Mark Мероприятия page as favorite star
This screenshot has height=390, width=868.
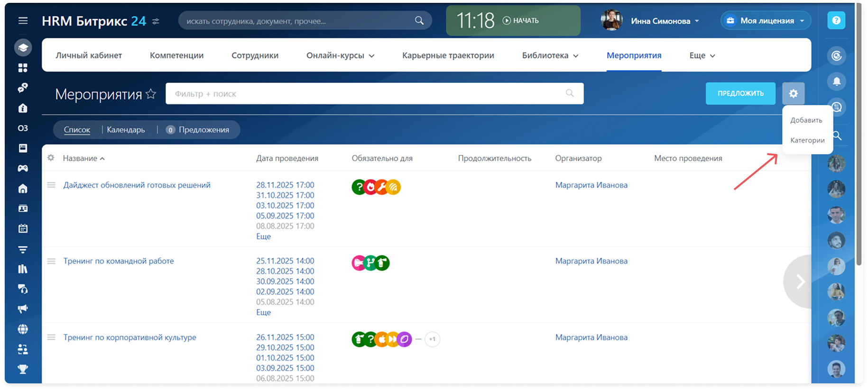[x=151, y=94]
